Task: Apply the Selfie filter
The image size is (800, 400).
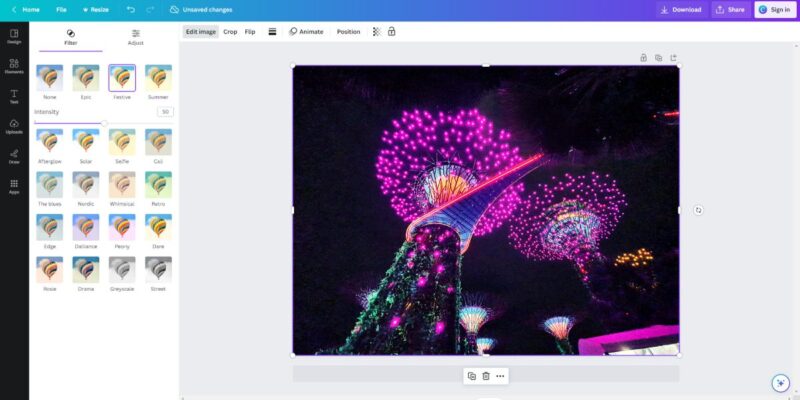Action: (122, 142)
